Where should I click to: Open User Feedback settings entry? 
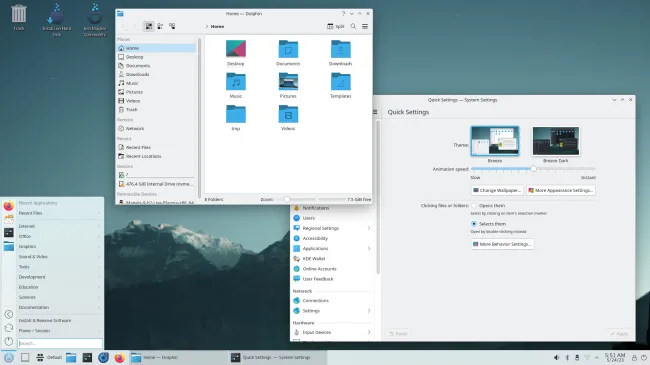(332, 279)
